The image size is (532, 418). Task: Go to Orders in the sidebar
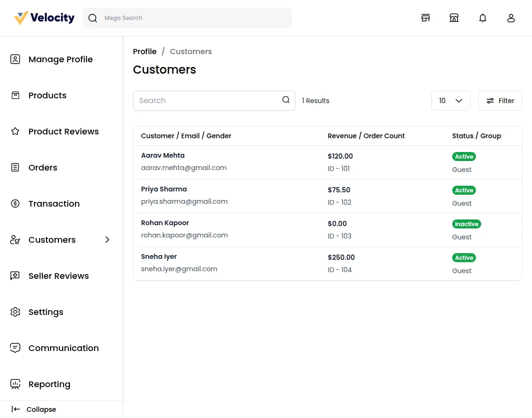tap(43, 168)
